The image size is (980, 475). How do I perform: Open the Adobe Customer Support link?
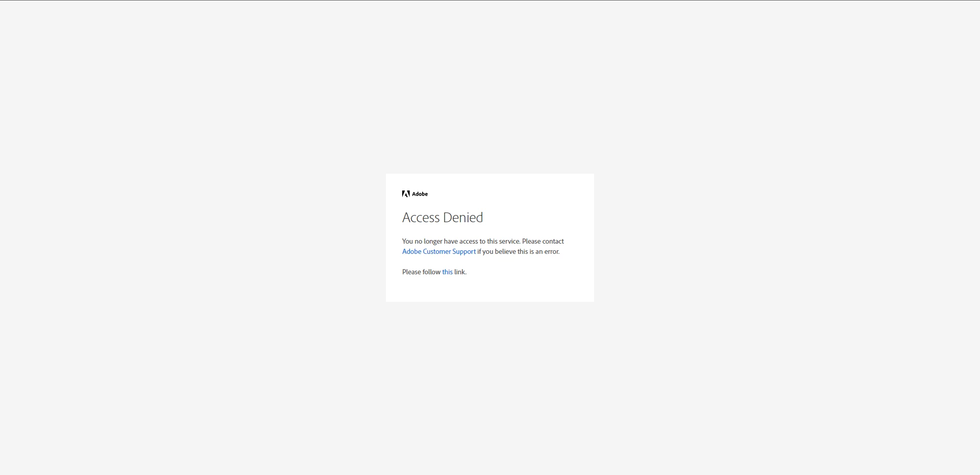click(x=439, y=252)
